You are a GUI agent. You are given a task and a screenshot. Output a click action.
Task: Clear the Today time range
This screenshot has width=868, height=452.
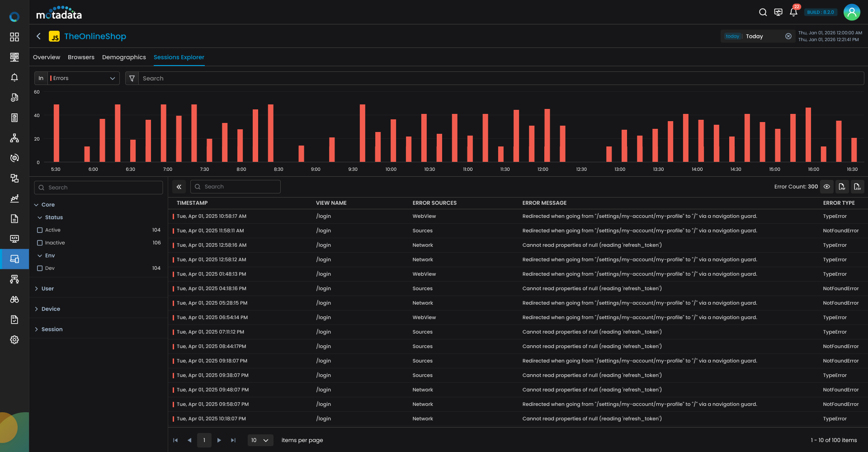coord(788,36)
